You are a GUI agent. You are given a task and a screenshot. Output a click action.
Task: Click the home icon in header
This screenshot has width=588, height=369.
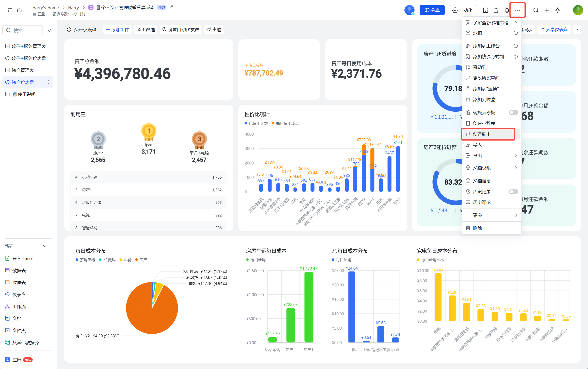(19, 10)
